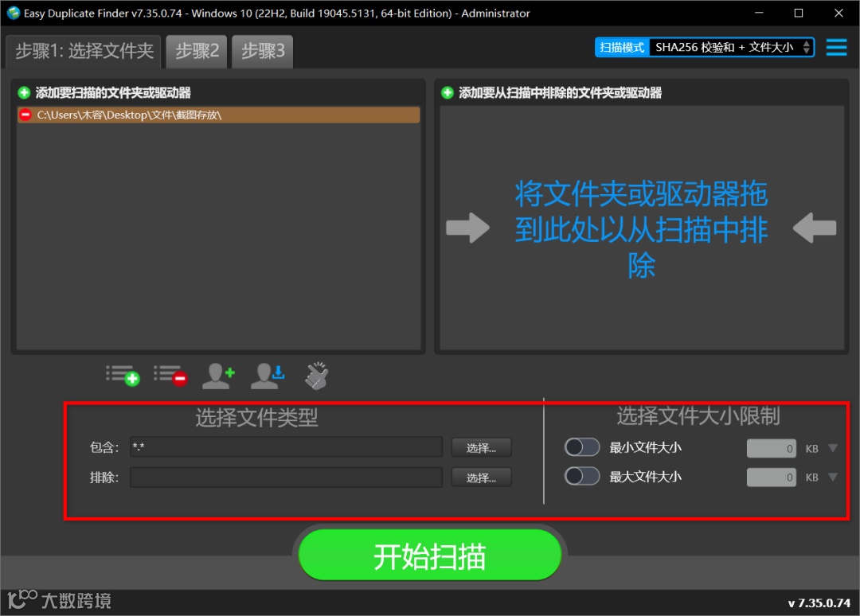860x616 pixels.
Task: Click the 排除 file type input field
Action: pos(287,477)
